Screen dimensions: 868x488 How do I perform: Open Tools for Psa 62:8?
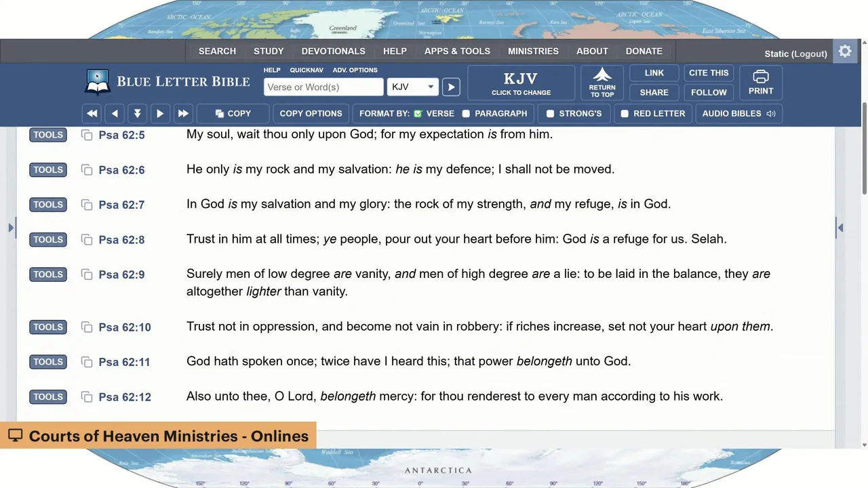[48, 239]
